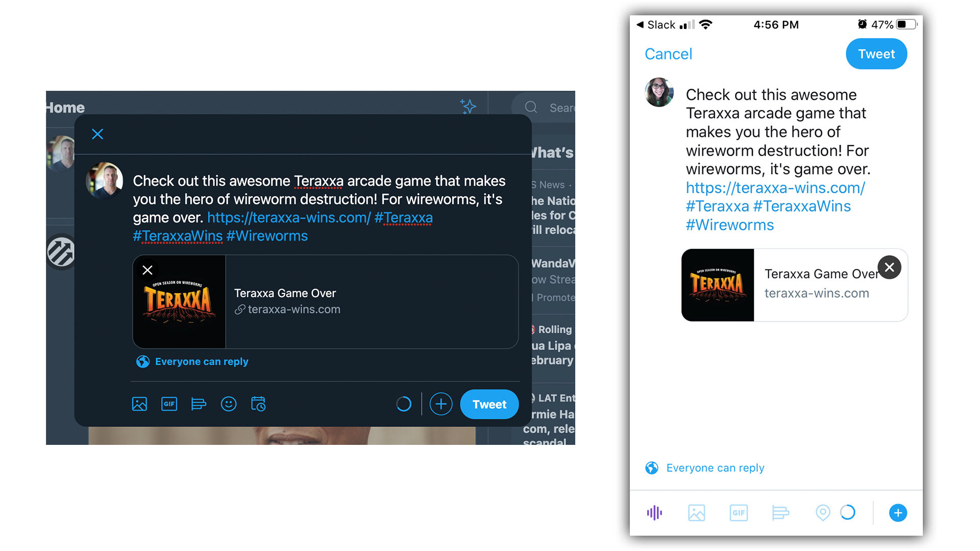Go to the Home heading
Screen dimensions: 980x551
point(65,108)
